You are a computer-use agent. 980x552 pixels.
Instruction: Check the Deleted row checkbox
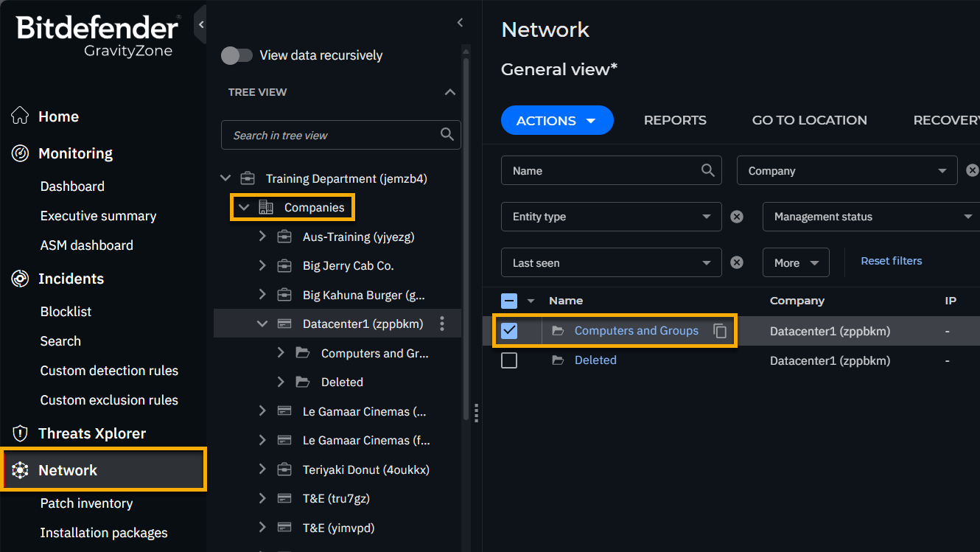pyautogui.click(x=509, y=360)
